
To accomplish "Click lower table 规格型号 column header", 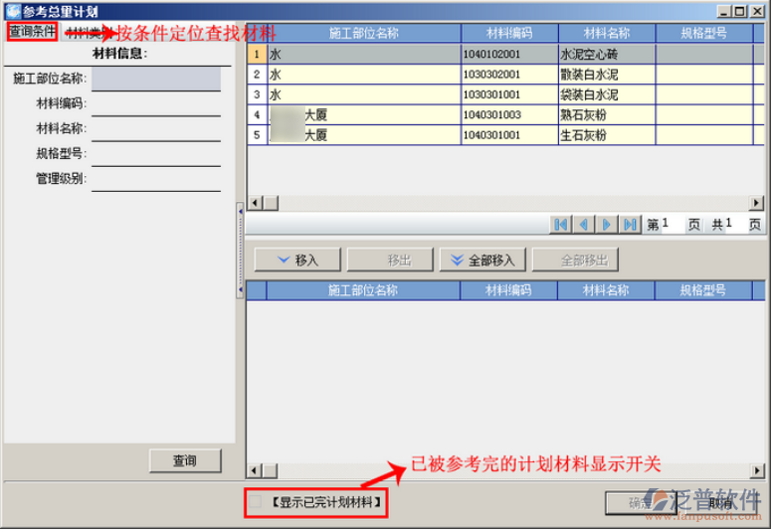I will coord(703,290).
